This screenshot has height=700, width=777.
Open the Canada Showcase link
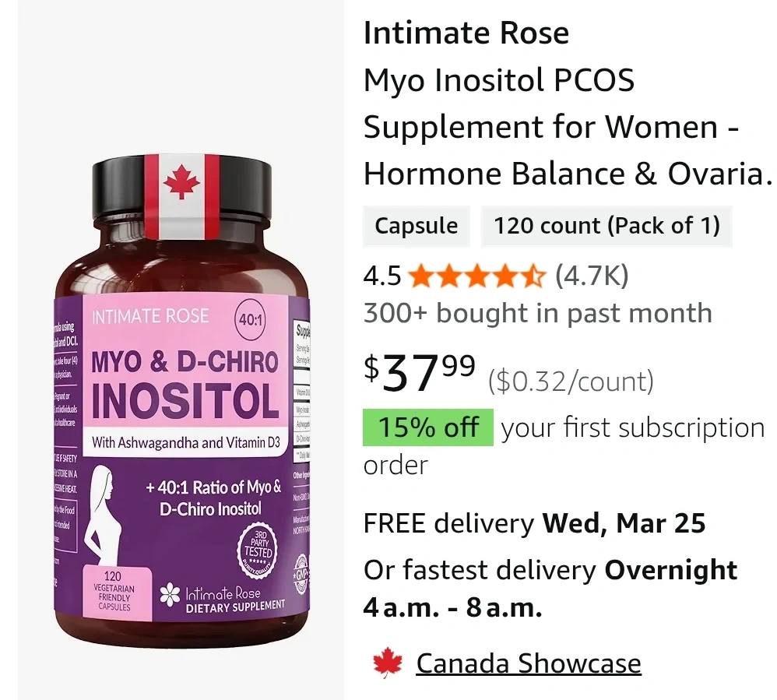528,663
